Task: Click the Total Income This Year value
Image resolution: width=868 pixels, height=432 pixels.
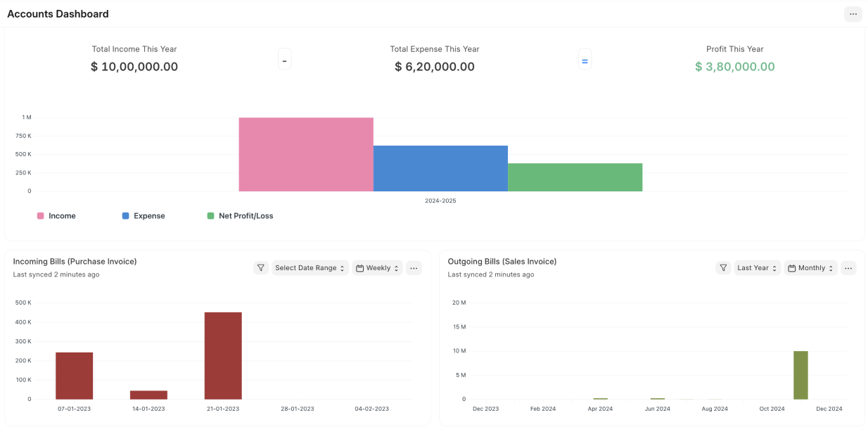Action: coord(134,67)
